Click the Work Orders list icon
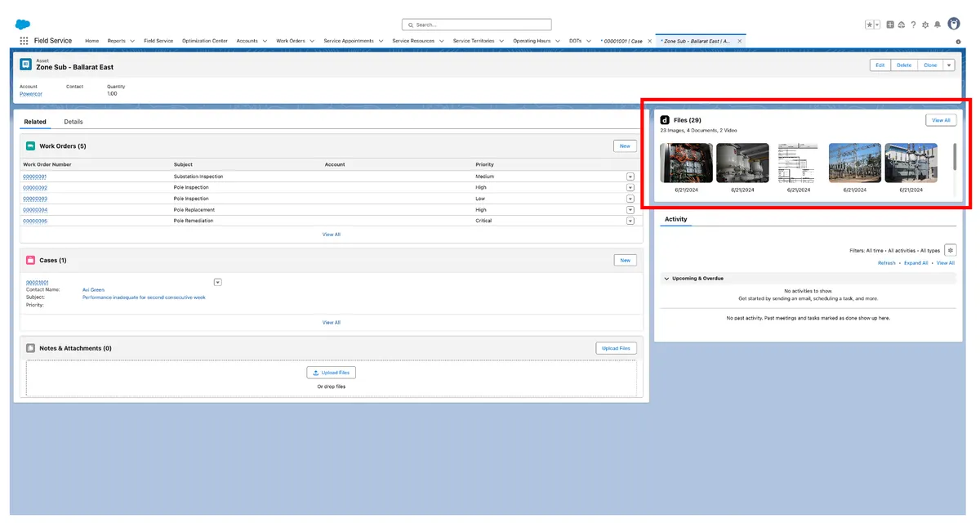This screenshot has height=523, width=980. click(x=30, y=146)
